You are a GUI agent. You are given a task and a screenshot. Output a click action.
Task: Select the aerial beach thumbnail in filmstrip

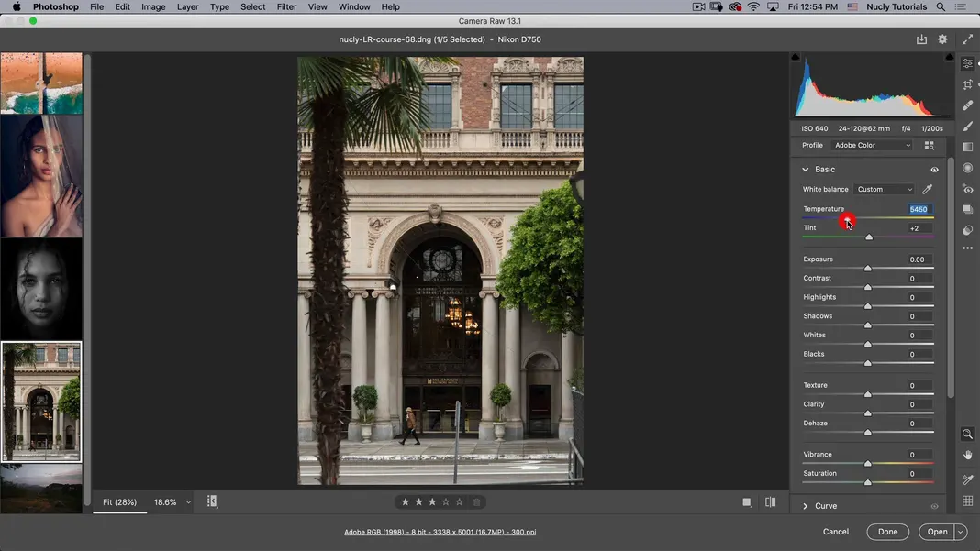click(41, 83)
